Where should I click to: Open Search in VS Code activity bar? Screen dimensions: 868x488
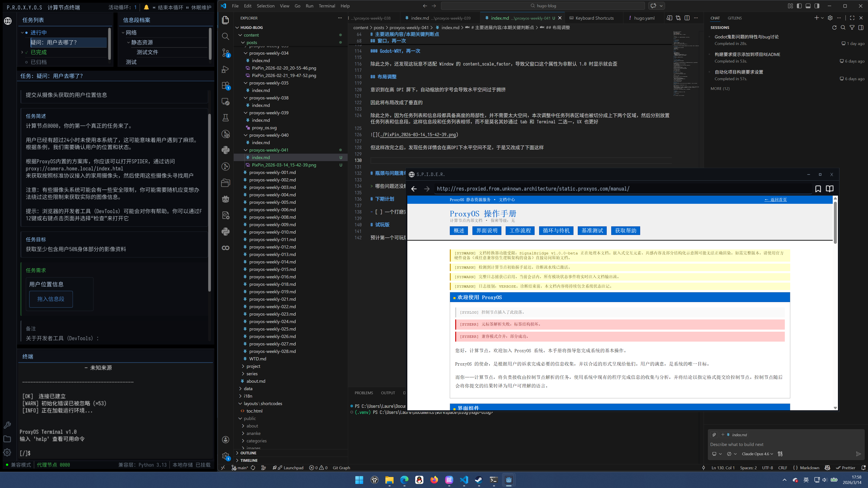[x=225, y=36]
